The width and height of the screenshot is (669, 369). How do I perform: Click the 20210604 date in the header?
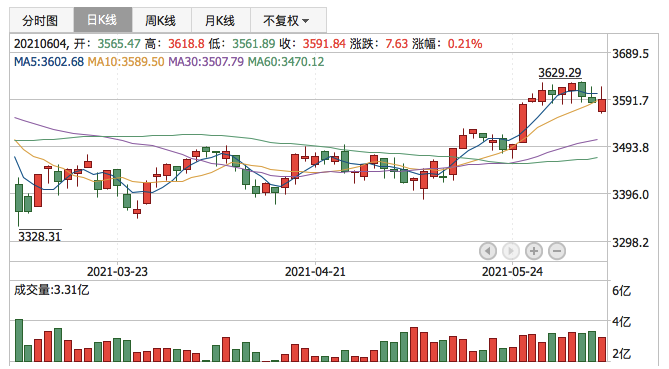(40, 44)
